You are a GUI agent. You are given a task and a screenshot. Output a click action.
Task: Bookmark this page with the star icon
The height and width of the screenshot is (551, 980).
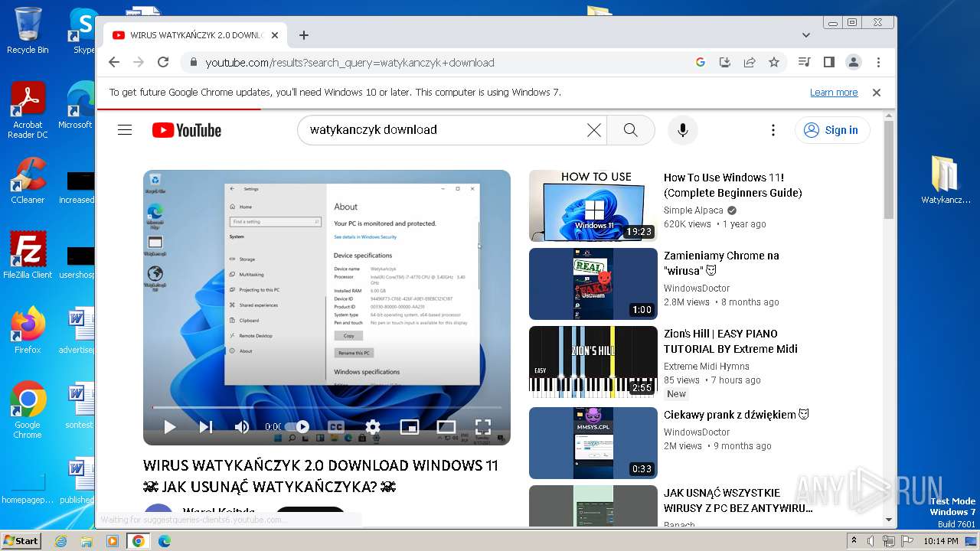(x=774, y=63)
